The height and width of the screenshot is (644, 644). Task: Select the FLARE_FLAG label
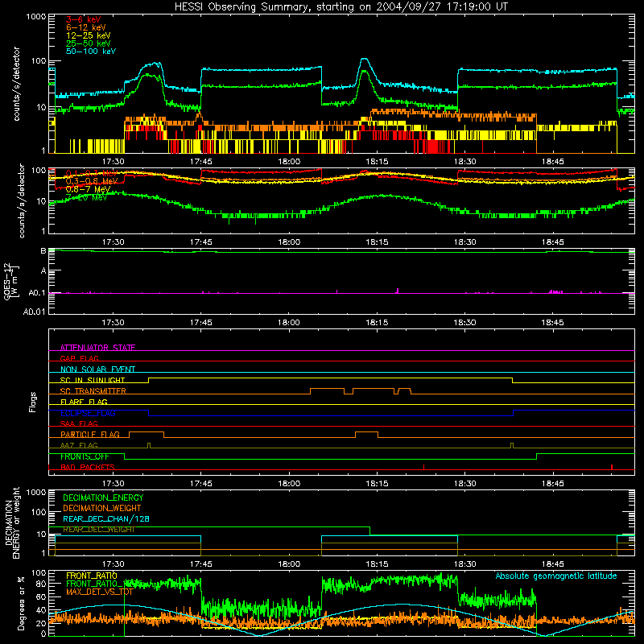point(84,402)
